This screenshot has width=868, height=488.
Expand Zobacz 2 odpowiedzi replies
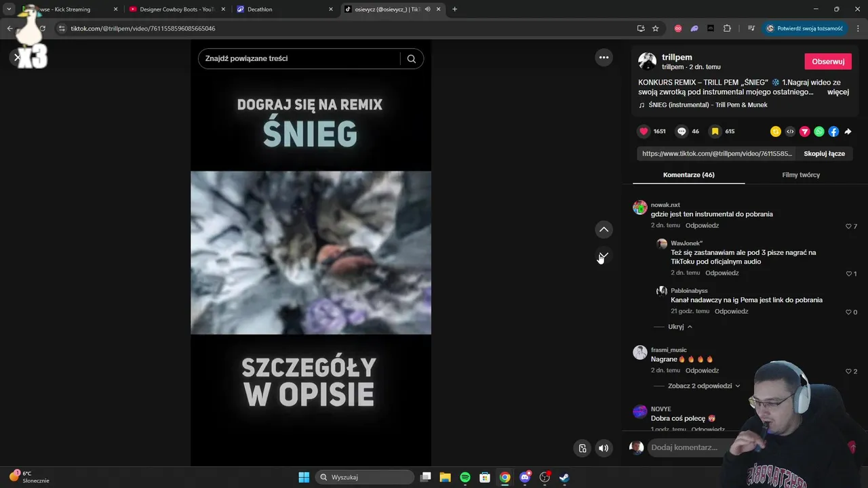pos(704,386)
